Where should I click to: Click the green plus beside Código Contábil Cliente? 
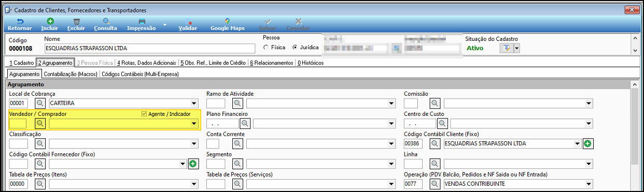(587, 143)
